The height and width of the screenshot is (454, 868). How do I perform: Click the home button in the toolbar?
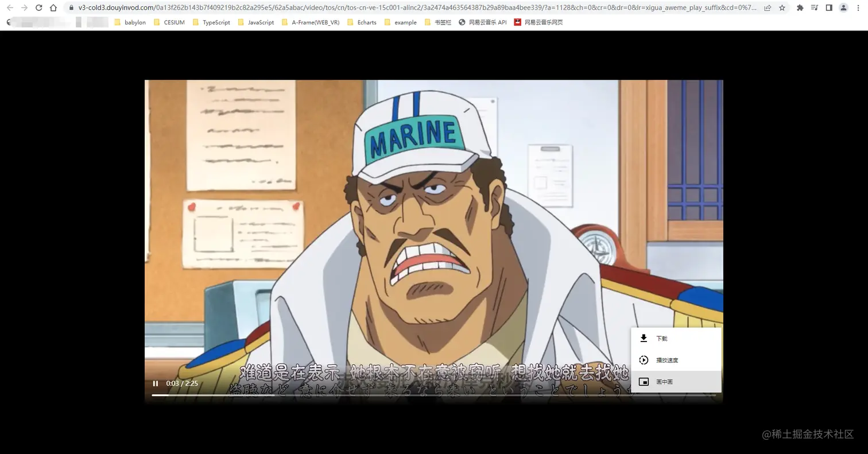[52, 9]
